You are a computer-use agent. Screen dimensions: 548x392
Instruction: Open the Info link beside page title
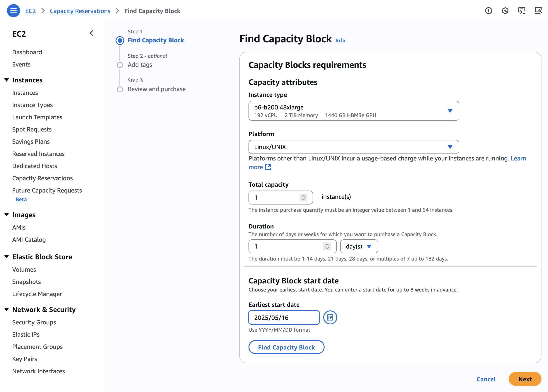pyautogui.click(x=340, y=41)
